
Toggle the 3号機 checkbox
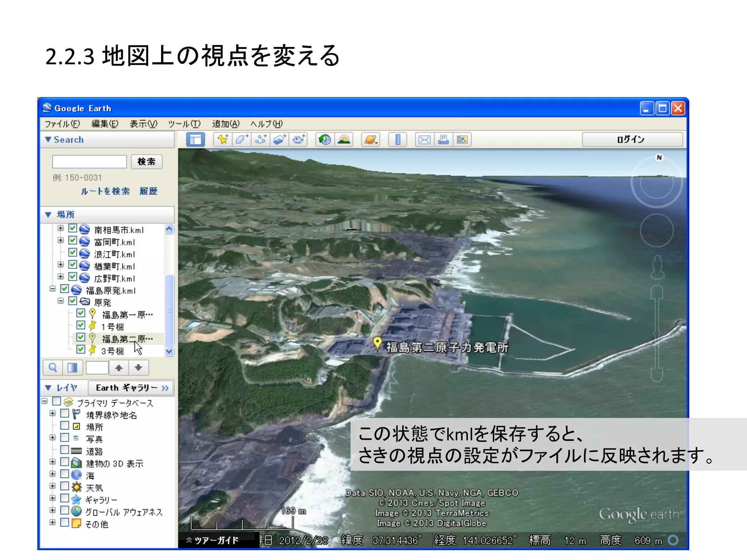click(x=81, y=349)
